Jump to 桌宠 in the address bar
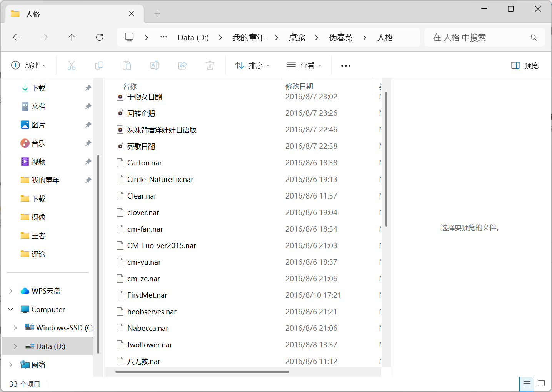 (297, 38)
